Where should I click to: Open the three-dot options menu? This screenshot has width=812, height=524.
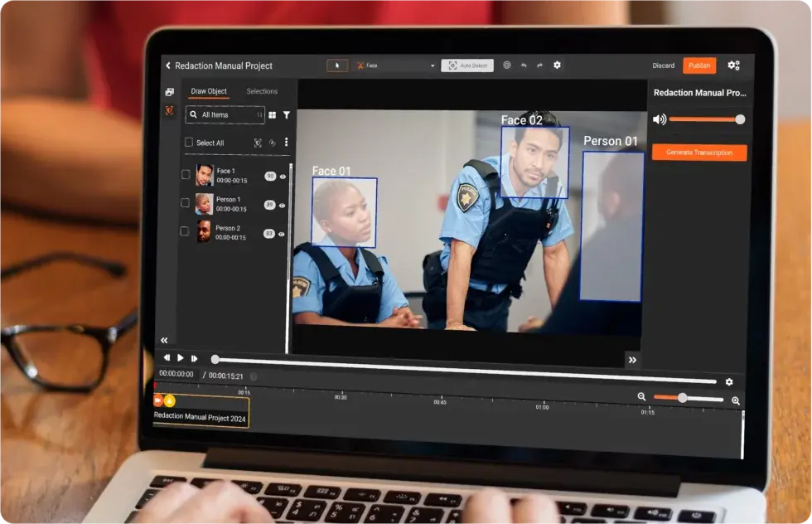(x=287, y=143)
